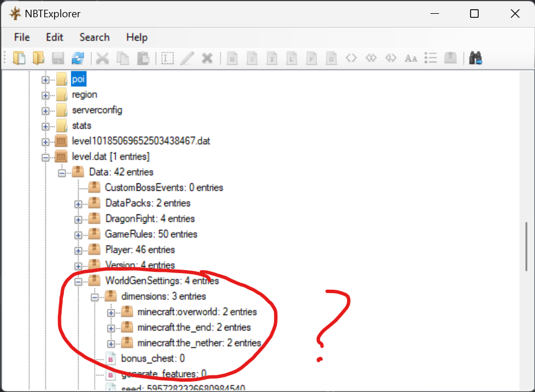Viewport: 535px width, 392px height.
Task: Click the Cut scissors icon
Action: 102,58
